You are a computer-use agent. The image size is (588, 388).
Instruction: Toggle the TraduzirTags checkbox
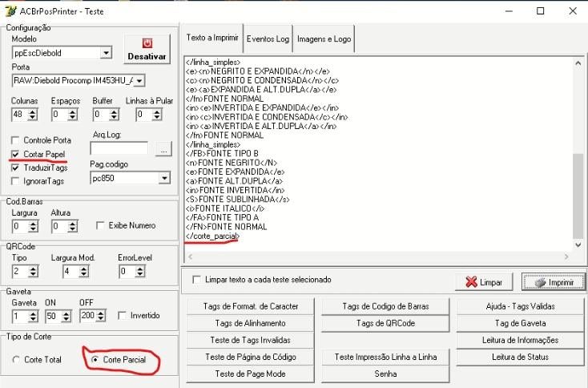(15, 168)
